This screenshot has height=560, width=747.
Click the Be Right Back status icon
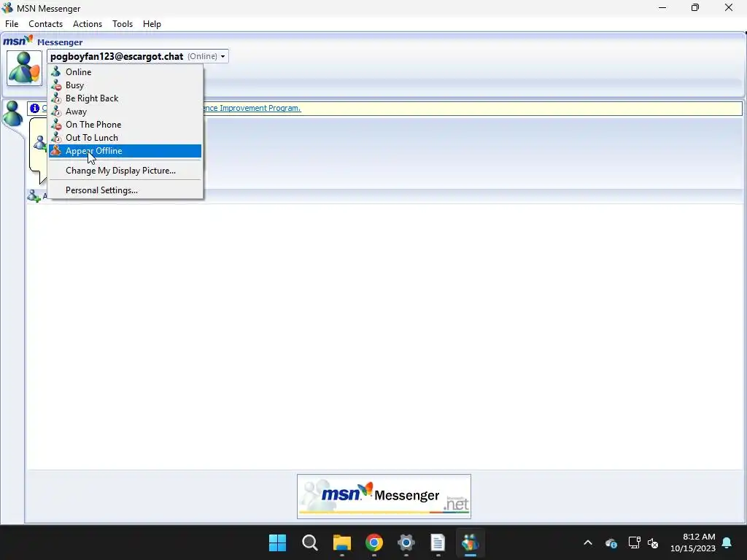[x=56, y=98]
